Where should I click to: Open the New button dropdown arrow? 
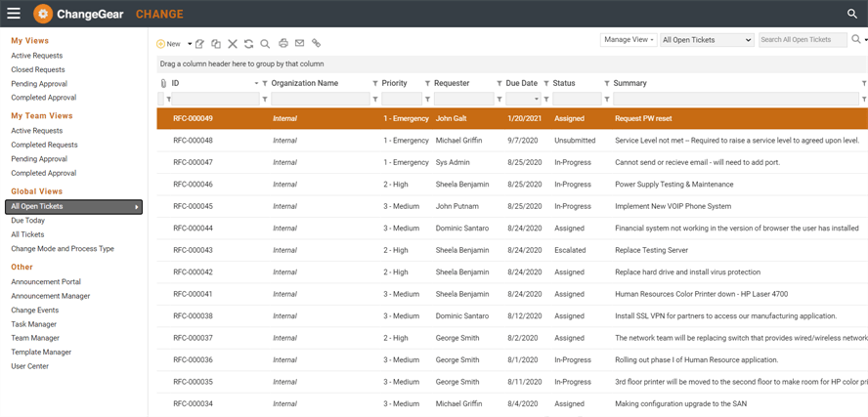coord(190,44)
